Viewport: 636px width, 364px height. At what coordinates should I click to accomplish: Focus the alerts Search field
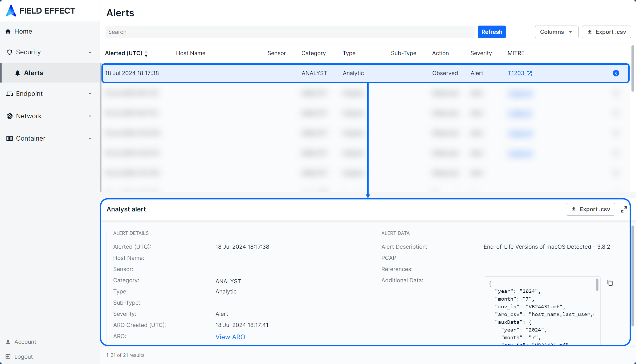289,32
